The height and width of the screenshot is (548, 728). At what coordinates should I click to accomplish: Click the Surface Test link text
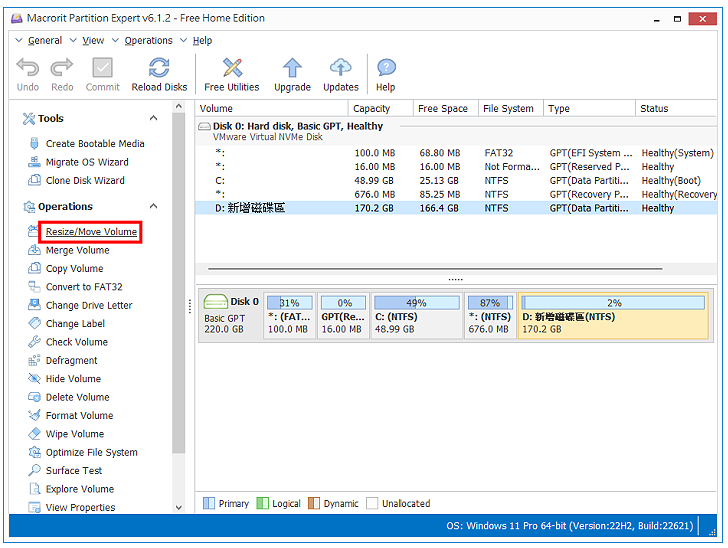click(74, 470)
